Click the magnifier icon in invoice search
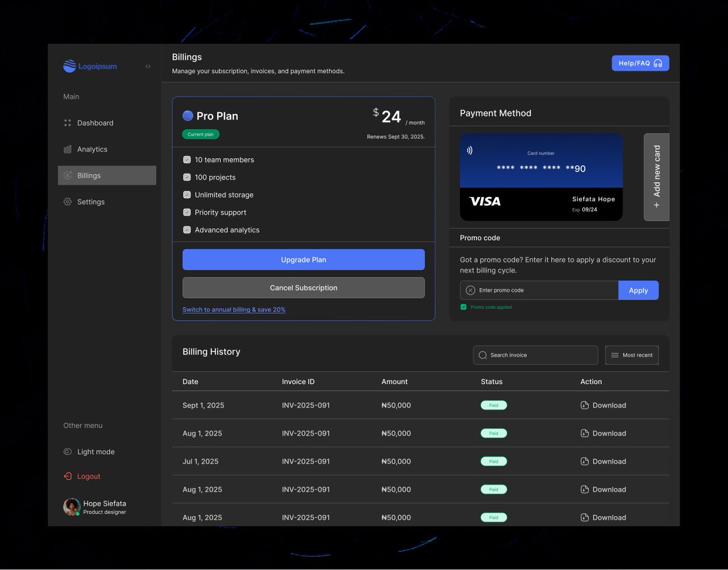 (x=482, y=355)
